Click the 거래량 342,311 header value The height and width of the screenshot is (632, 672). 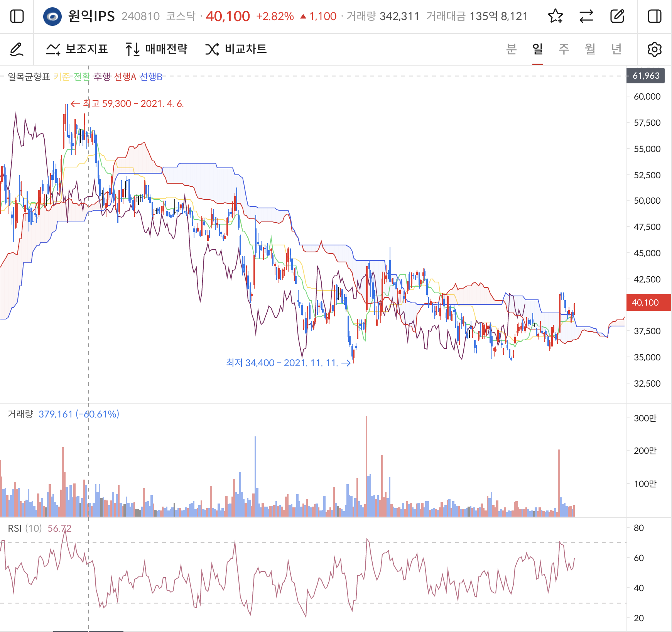[383, 16]
